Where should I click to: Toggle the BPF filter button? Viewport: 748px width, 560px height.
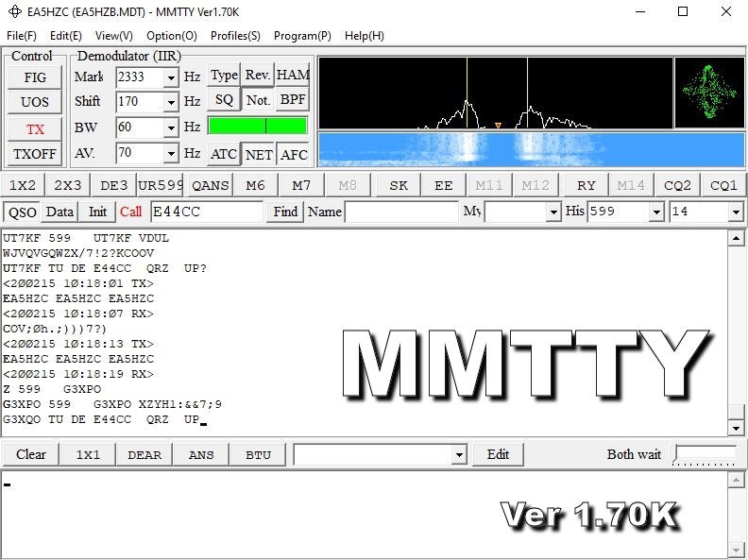click(x=293, y=100)
